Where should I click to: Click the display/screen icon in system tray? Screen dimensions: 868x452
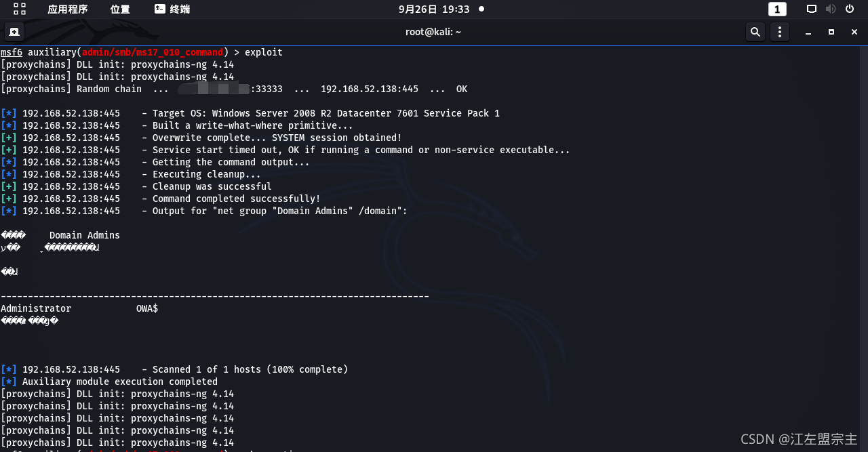[812, 9]
